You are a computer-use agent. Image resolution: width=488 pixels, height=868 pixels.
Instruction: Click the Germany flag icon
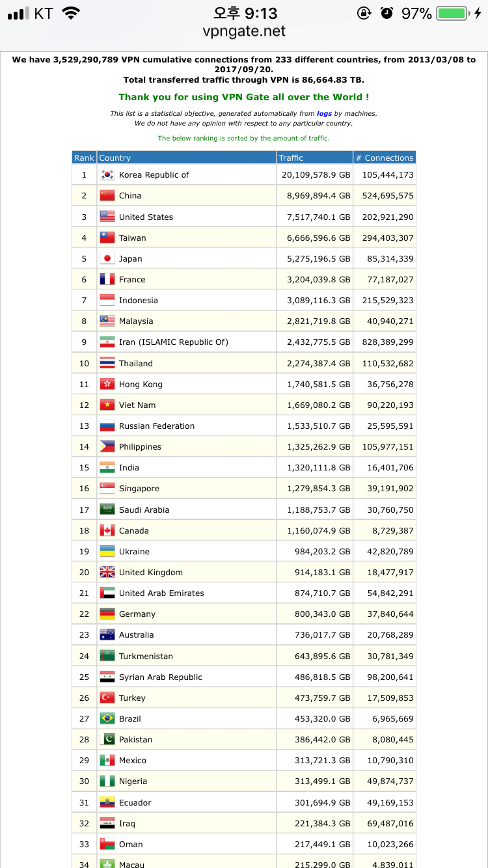point(107,614)
